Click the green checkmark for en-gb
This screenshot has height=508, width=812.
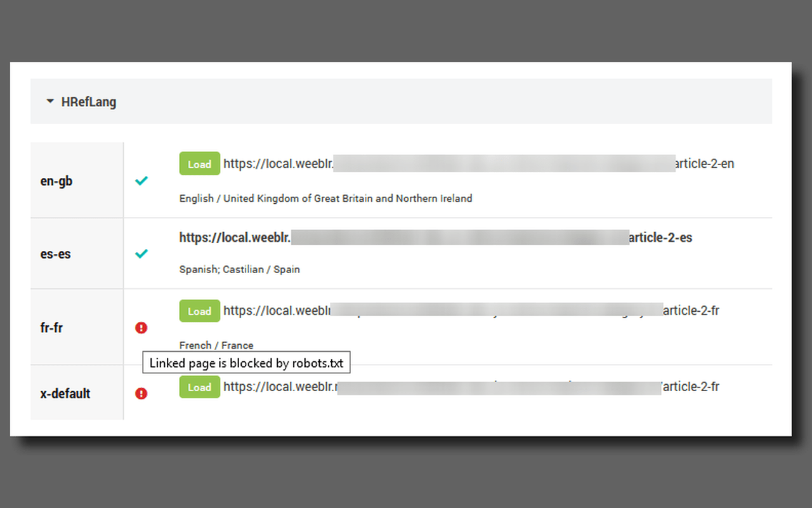pyautogui.click(x=141, y=181)
